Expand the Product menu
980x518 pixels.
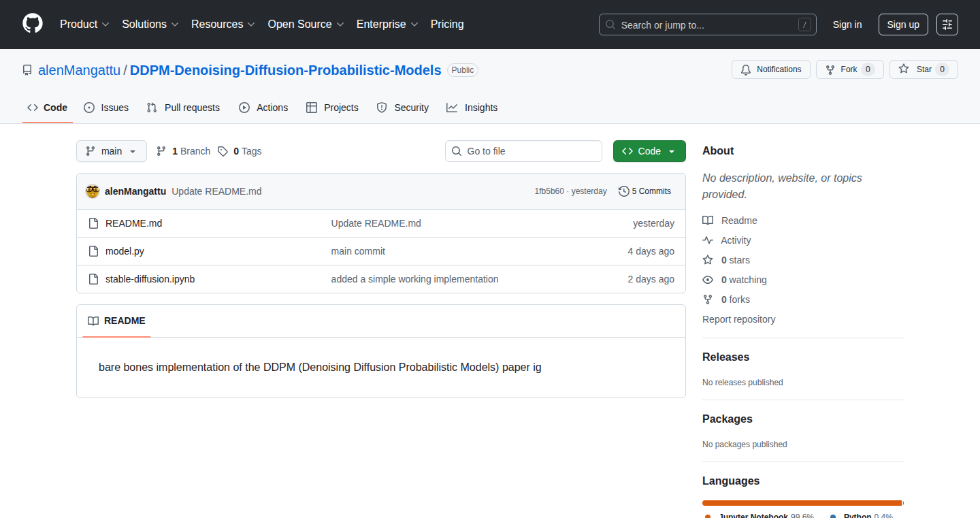(x=84, y=24)
